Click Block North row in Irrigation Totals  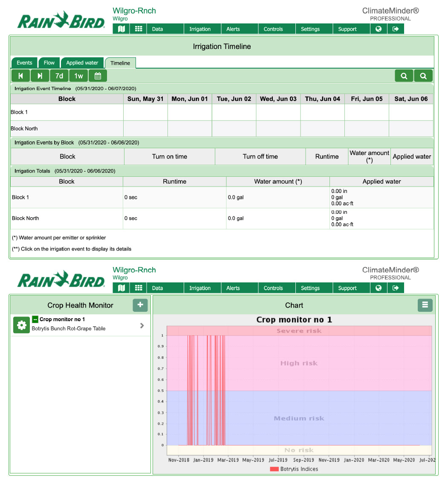[x=222, y=219]
